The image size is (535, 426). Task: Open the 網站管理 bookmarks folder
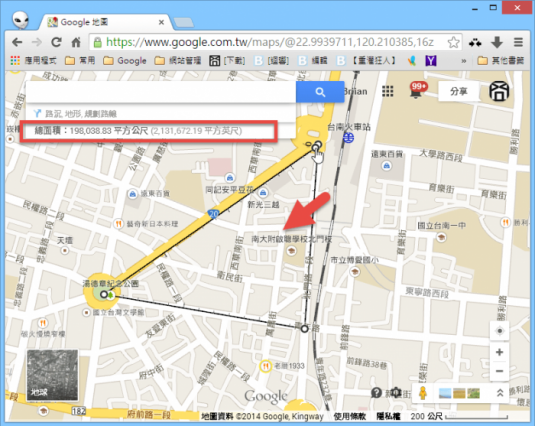tap(178, 61)
